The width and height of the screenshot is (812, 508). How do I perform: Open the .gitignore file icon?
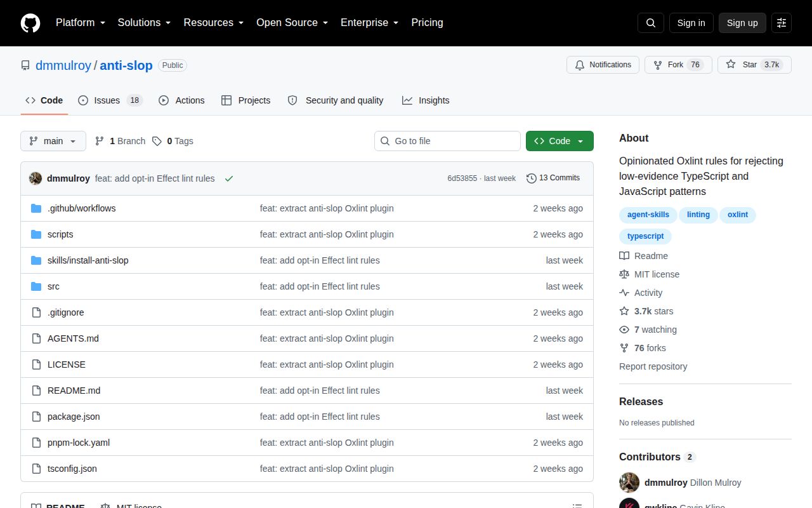point(36,312)
